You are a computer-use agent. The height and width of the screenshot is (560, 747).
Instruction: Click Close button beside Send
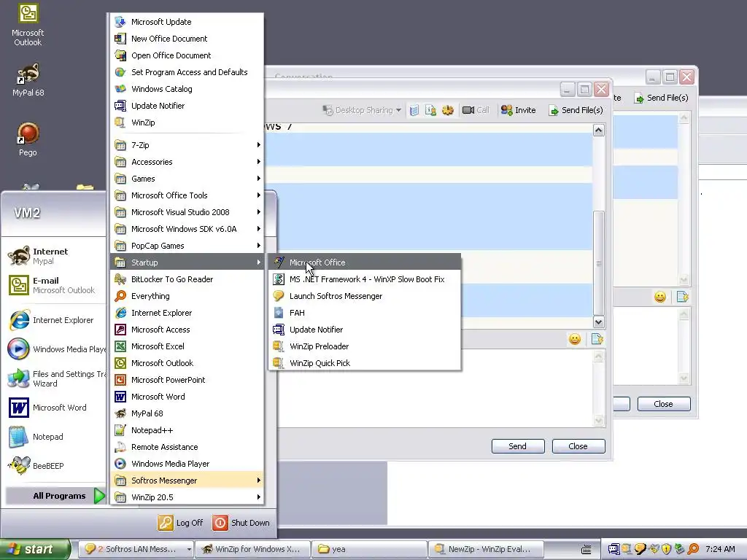578,446
